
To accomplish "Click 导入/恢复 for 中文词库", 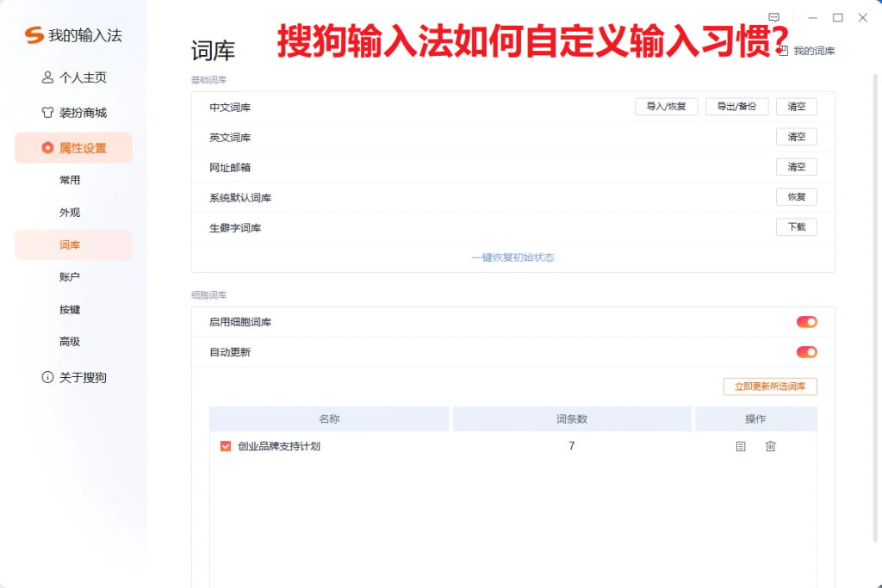I will (x=666, y=106).
